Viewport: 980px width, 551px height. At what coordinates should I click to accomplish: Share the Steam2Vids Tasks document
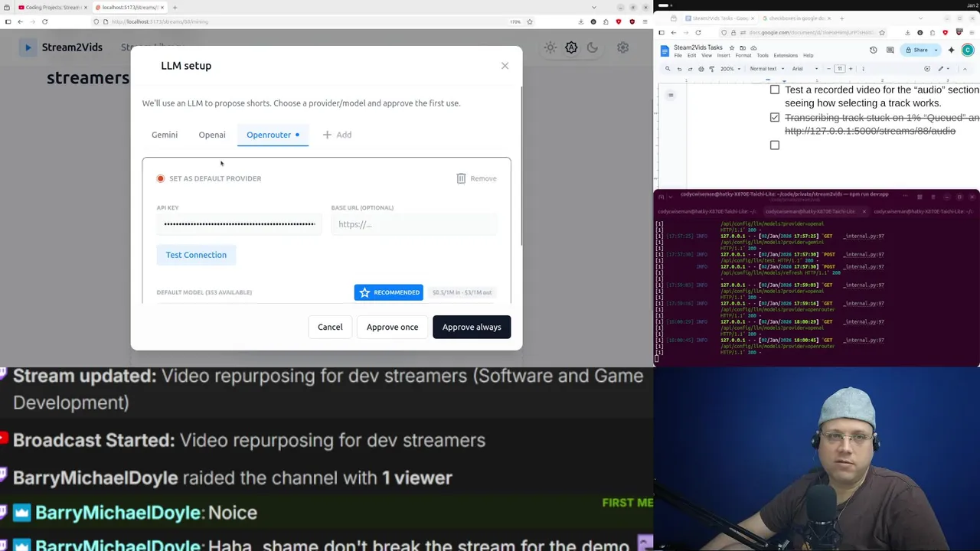point(916,50)
